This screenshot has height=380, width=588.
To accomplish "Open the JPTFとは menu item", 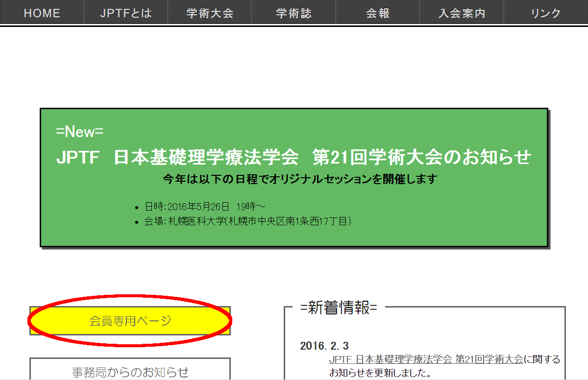I will pos(126,13).
